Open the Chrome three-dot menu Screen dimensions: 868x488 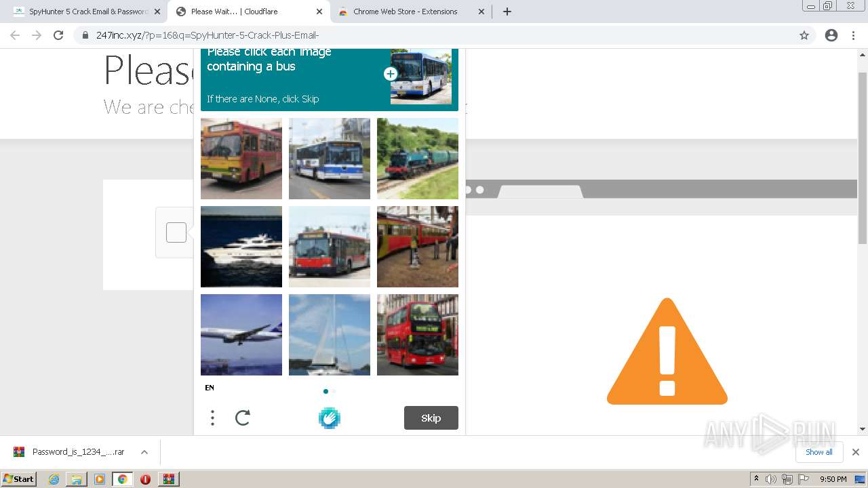(x=853, y=35)
